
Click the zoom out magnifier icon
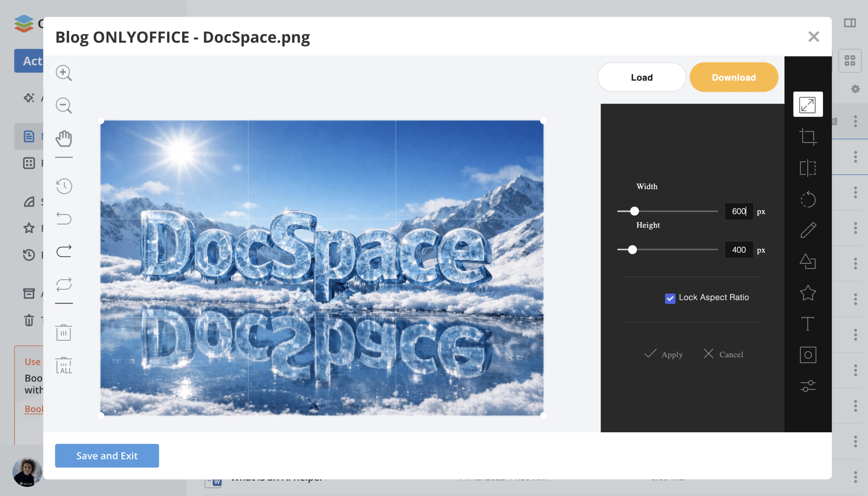tap(64, 105)
